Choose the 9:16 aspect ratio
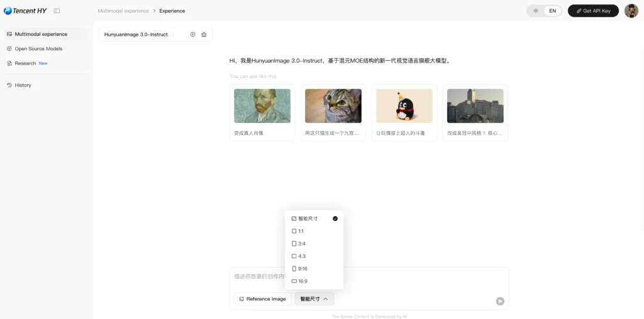The height and width of the screenshot is (319, 644). coord(314,269)
